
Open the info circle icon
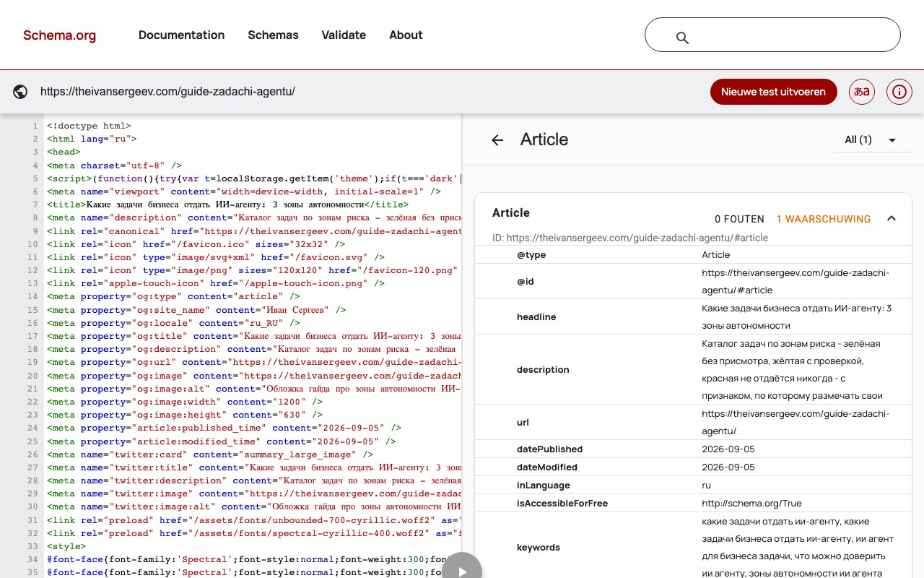coord(899,92)
